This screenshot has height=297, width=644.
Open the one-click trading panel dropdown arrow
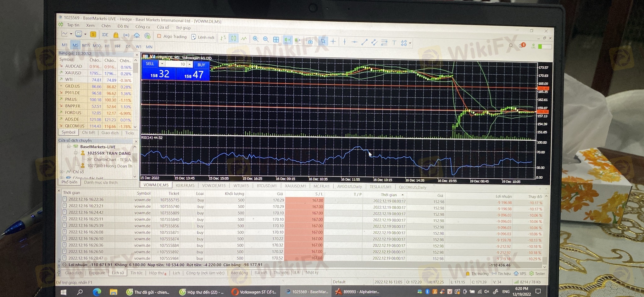click(162, 64)
